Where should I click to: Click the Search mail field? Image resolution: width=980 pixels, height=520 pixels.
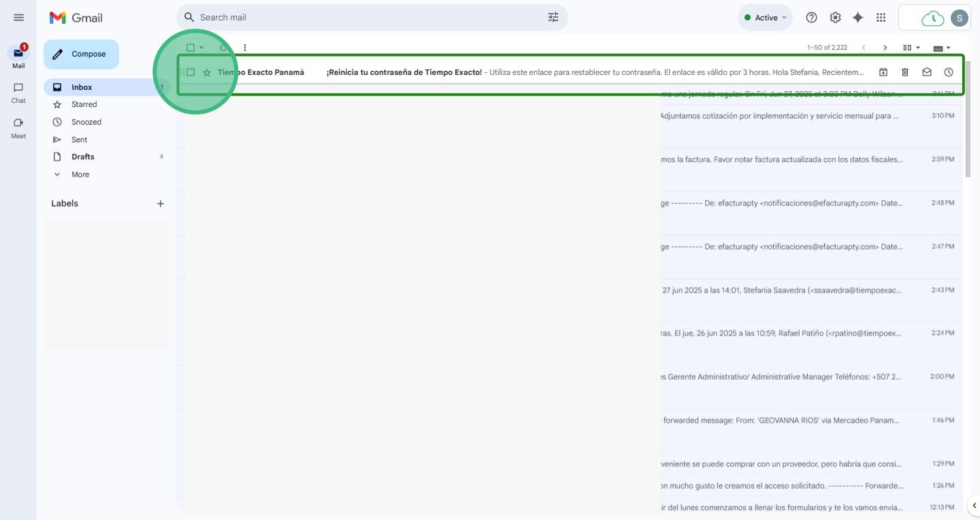[x=367, y=17]
